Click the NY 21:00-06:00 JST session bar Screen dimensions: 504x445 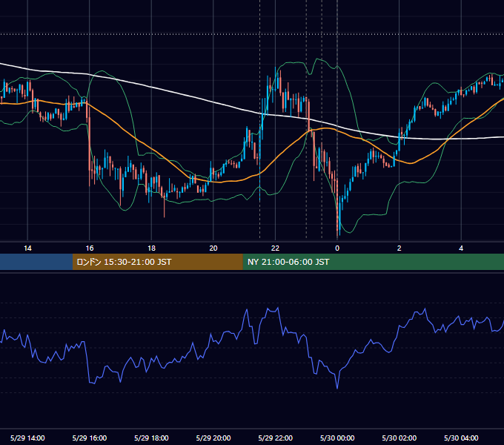(x=373, y=262)
